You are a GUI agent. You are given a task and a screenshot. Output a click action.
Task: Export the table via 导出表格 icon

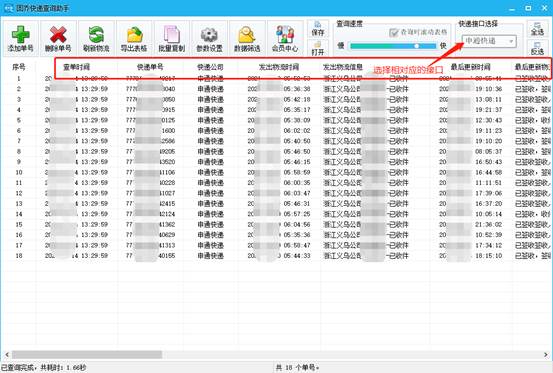coord(134,38)
